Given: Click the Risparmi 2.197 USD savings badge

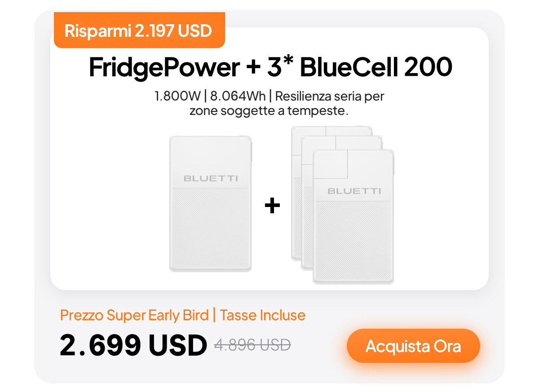Looking at the screenshot, I should (x=138, y=31).
